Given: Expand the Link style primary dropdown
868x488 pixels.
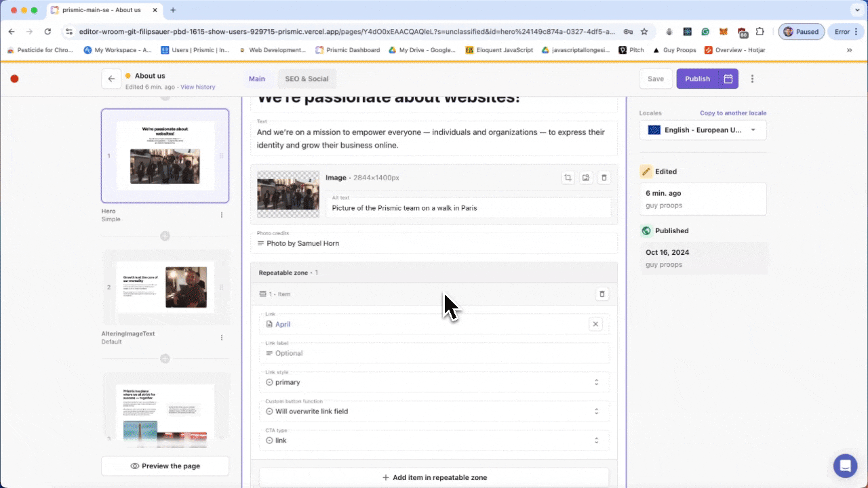Looking at the screenshot, I should click(433, 382).
